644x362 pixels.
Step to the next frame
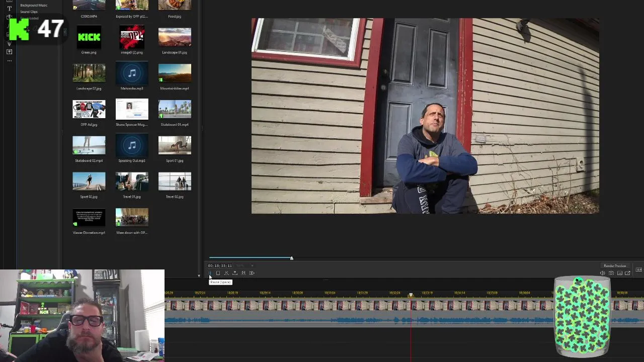244,273
